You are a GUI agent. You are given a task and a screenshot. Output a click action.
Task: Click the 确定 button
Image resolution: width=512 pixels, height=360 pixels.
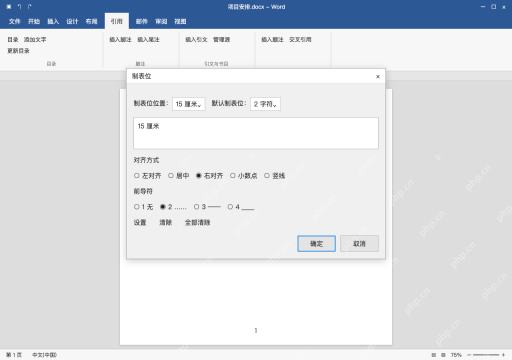tap(316, 244)
